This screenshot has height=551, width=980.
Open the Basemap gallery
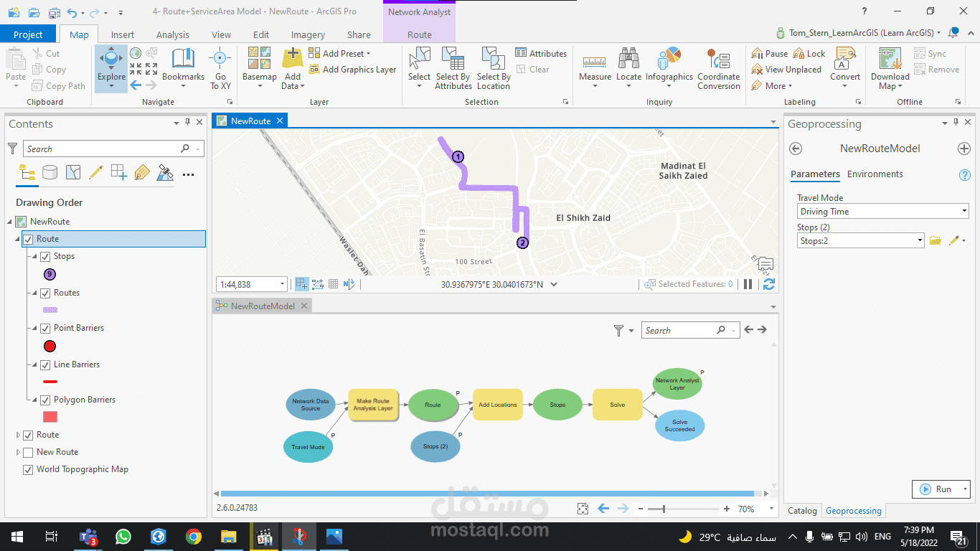point(259,68)
